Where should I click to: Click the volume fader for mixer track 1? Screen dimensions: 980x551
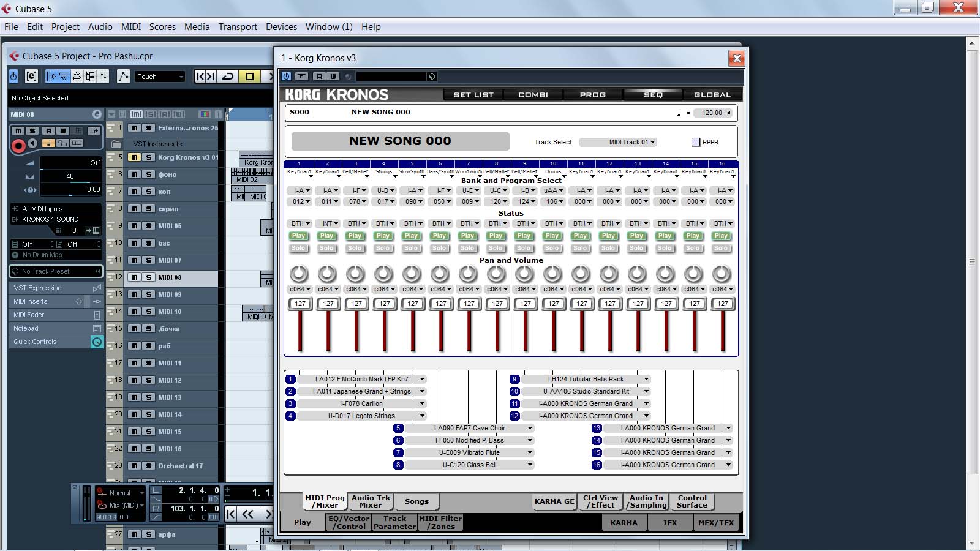point(300,331)
